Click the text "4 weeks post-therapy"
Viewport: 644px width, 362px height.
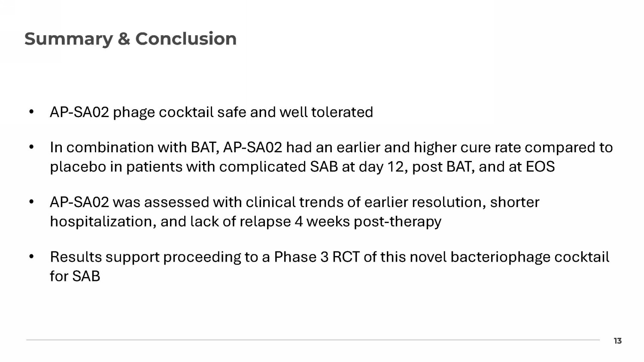[368, 222]
